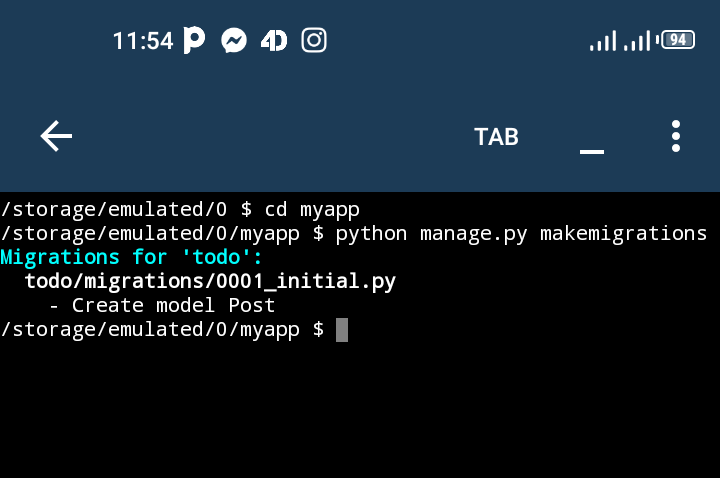Tap the 4D notification icon

coord(274,41)
